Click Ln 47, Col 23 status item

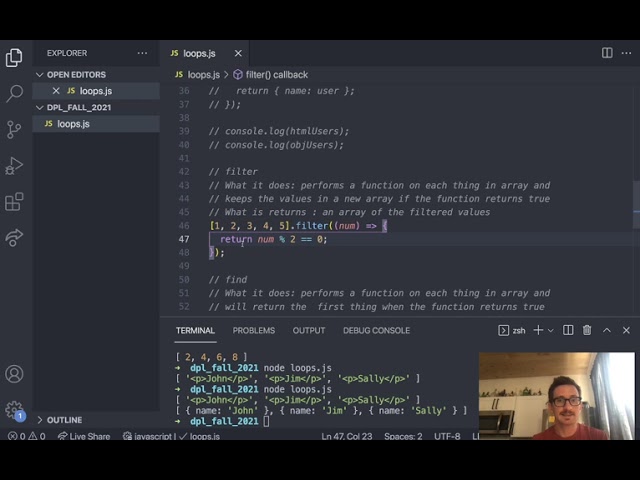(347, 436)
